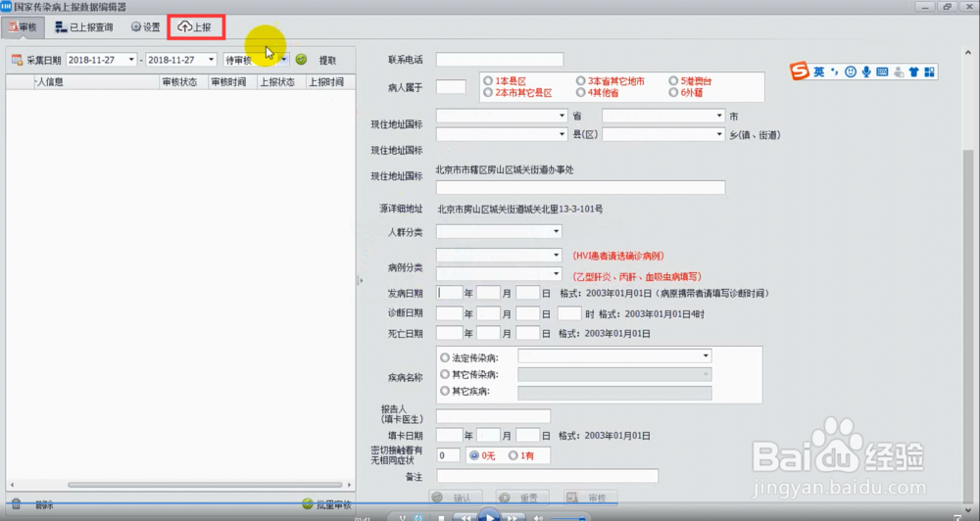
Task: Click the 重置 button
Action: pos(522,497)
